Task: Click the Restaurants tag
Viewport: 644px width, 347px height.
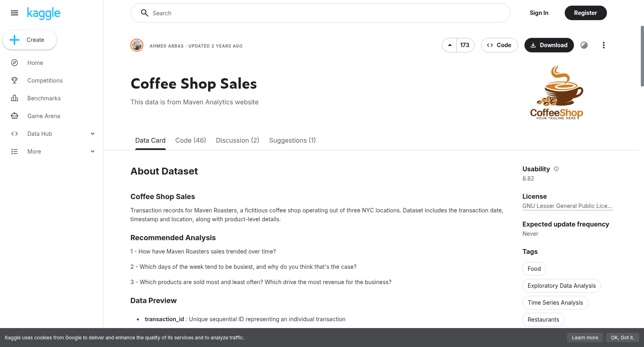Action: coord(543,320)
